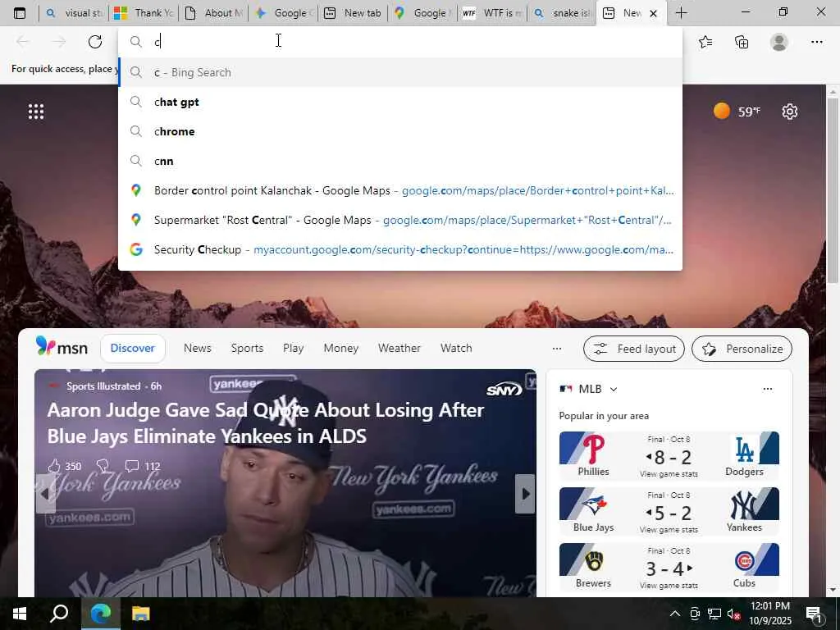
Task: Click the Feed layout button
Action: 634,349
